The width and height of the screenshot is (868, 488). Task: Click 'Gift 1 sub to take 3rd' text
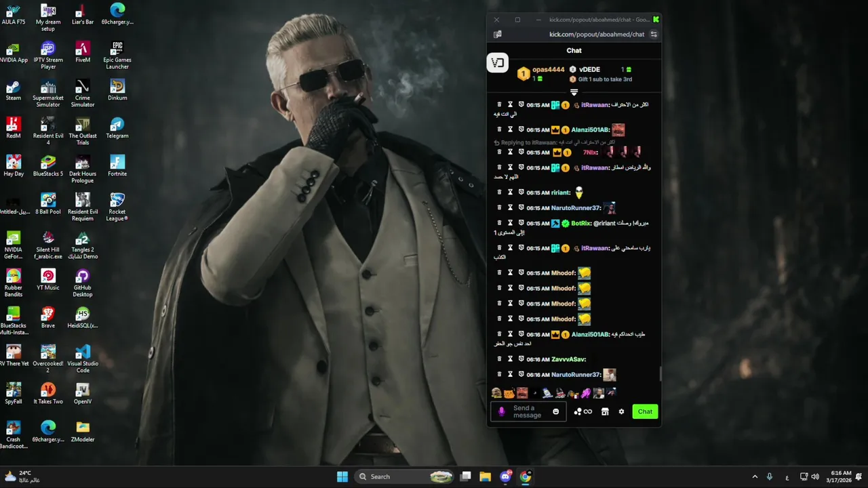[605, 79]
